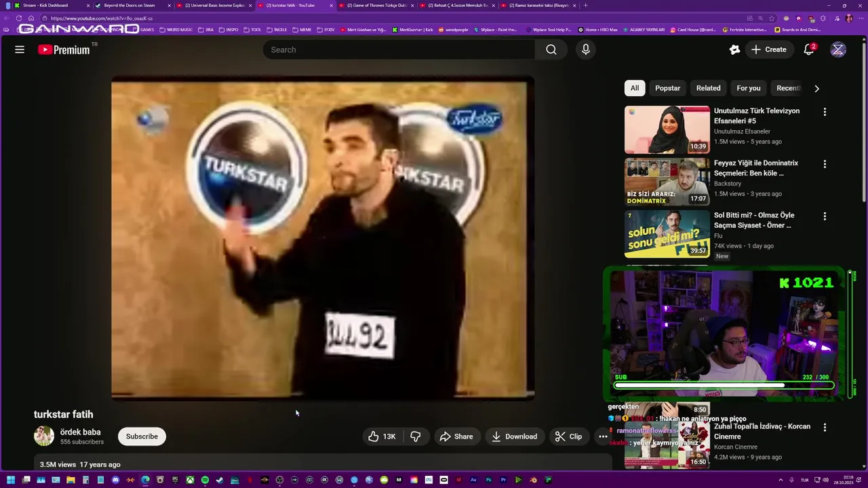This screenshot has height=488, width=868.
Task: Share the turkstar fatih video
Action: (x=456, y=436)
